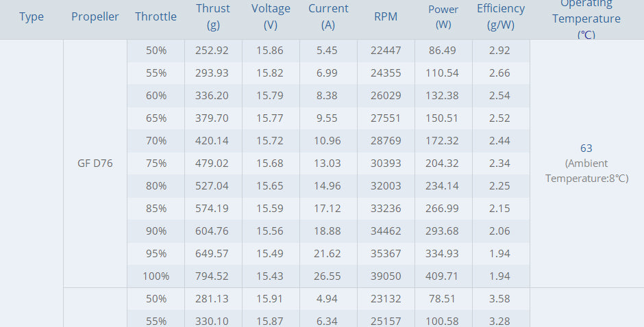Select the efficiency value 3.58
The image size is (644, 327).
500,299
